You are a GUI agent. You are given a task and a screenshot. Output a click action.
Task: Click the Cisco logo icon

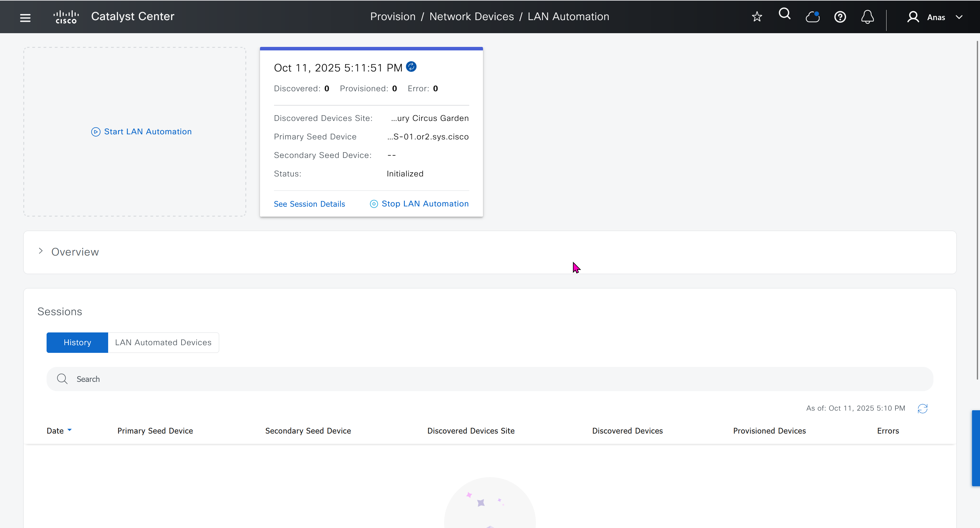tap(66, 17)
